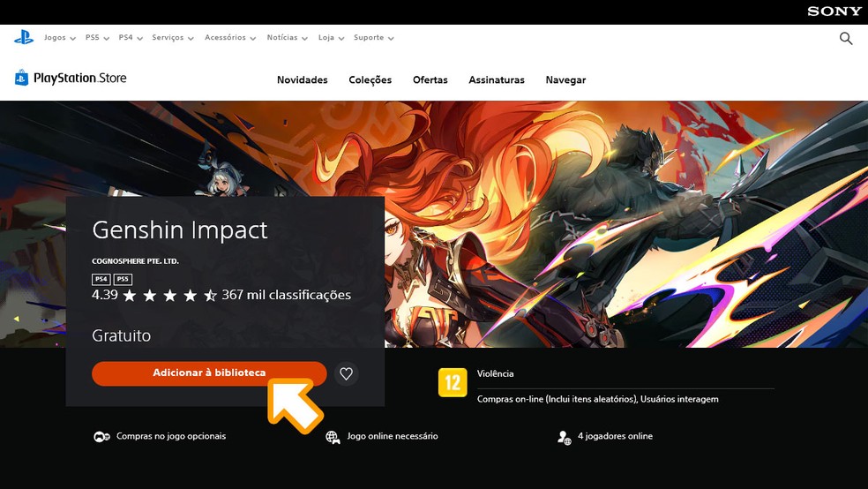Click the Gratuito price label
This screenshot has height=489, width=868.
(x=121, y=335)
